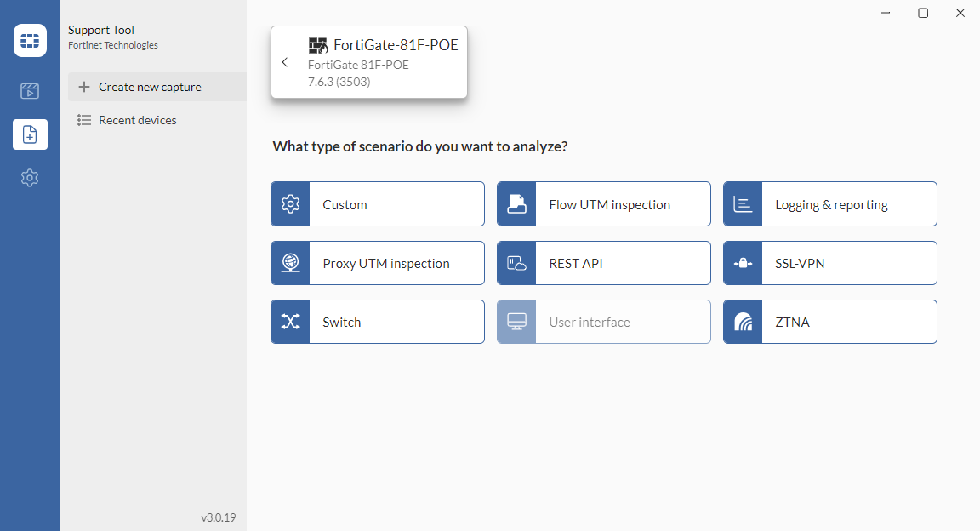Click the disabled User interface tile
The image size is (980, 531).
click(x=603, y=321)
